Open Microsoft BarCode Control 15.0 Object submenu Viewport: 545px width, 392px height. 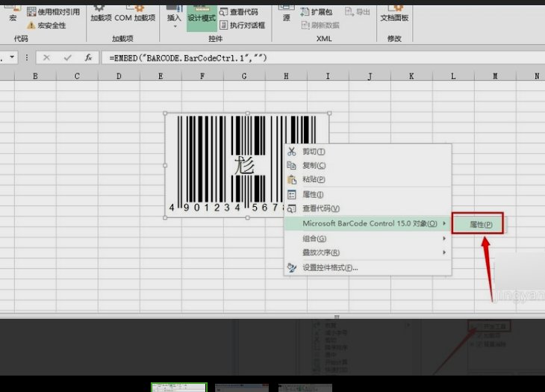click(368, 223)
